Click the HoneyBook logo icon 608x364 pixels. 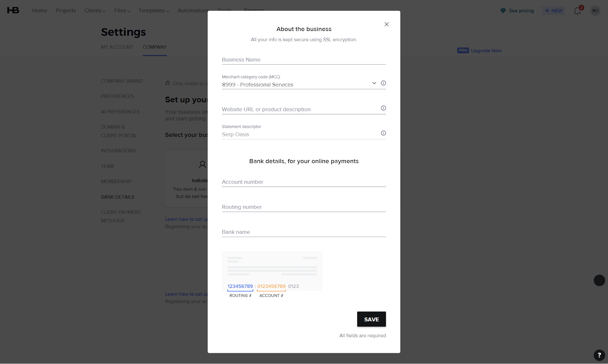13,10
